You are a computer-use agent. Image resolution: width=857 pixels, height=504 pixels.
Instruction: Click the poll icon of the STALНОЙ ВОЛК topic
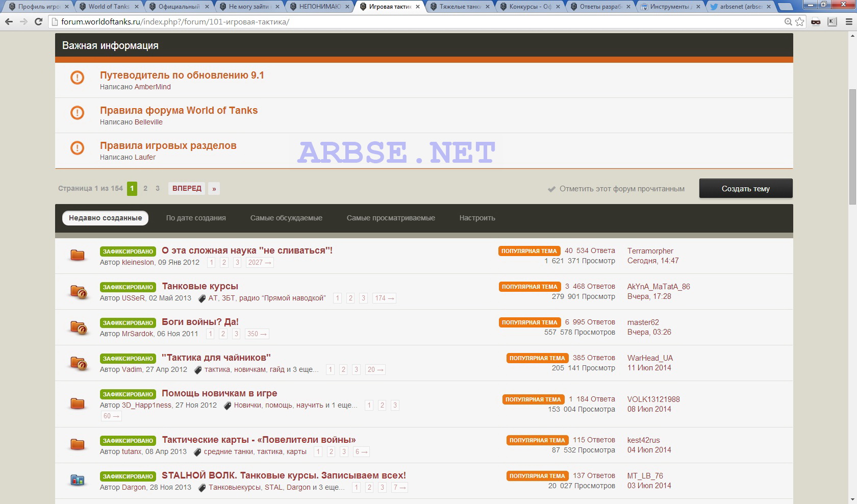(78, 480)
